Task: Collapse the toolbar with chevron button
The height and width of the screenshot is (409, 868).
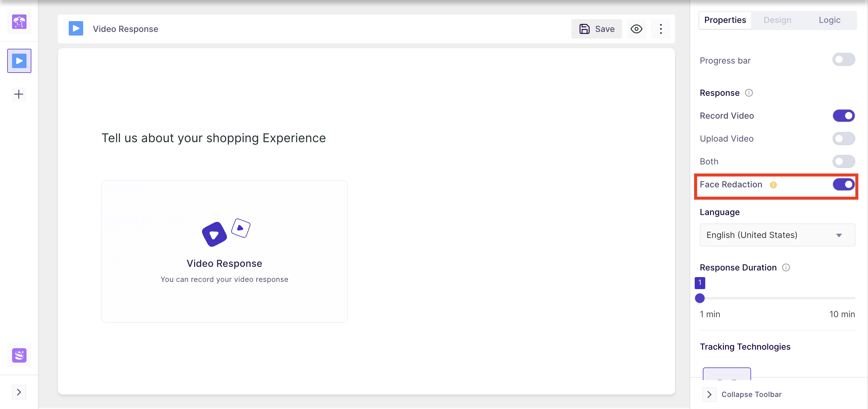Action: 709,395
